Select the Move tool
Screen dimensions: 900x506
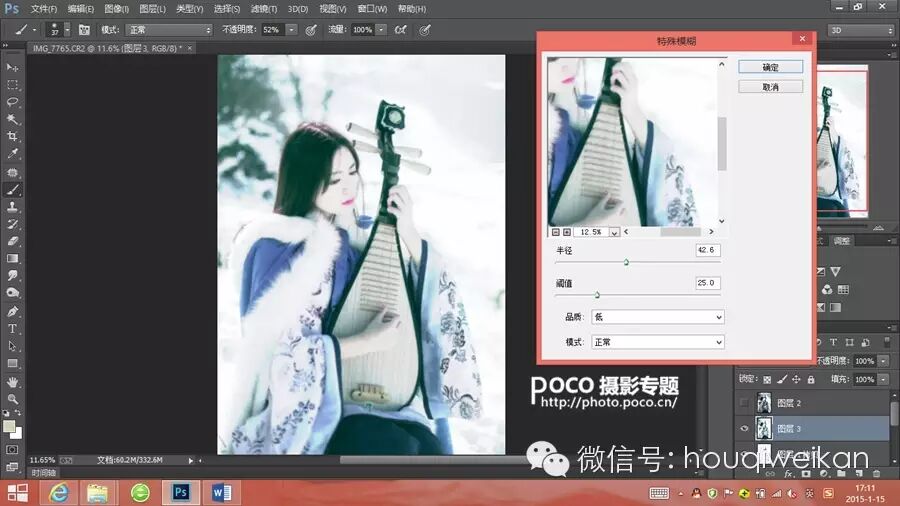(x=12, y=67)
